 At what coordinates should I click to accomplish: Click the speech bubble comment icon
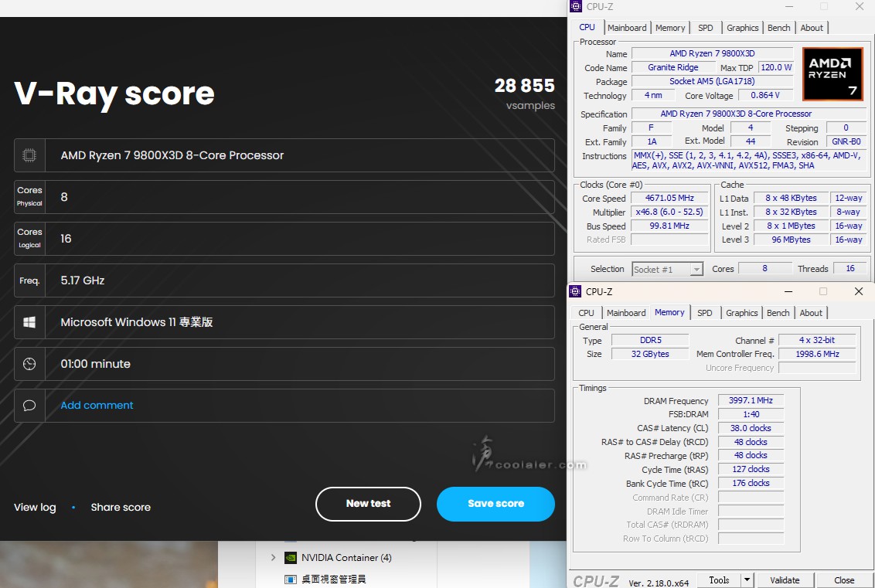[x=29, y=406]
